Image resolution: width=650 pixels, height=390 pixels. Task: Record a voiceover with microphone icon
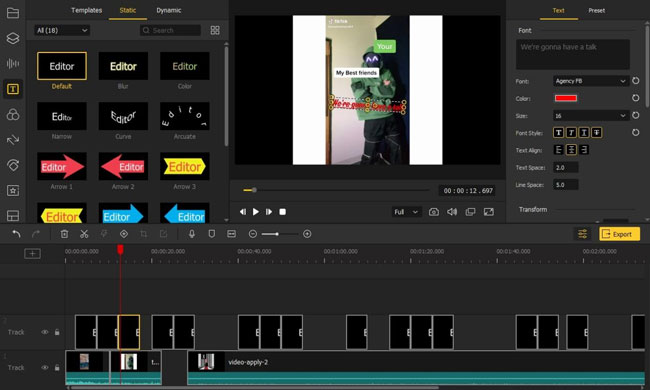192,234
